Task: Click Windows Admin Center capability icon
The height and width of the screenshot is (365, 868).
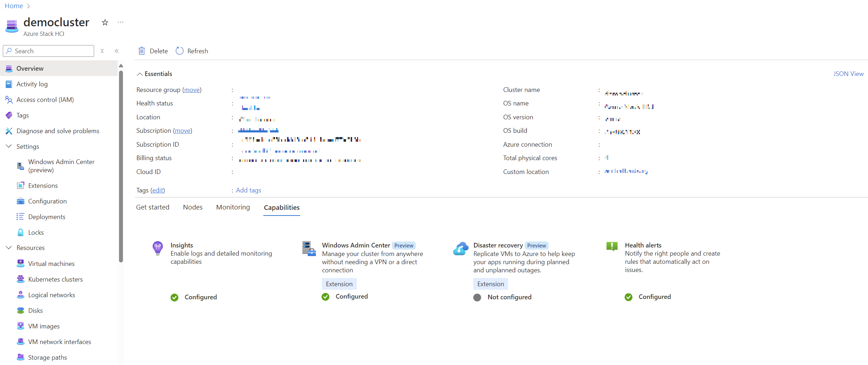Action: 309,248
